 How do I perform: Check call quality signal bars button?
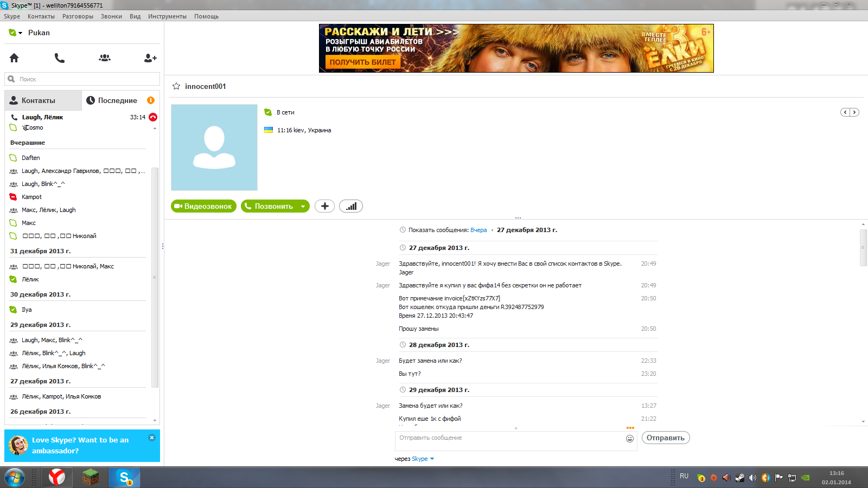351,206
